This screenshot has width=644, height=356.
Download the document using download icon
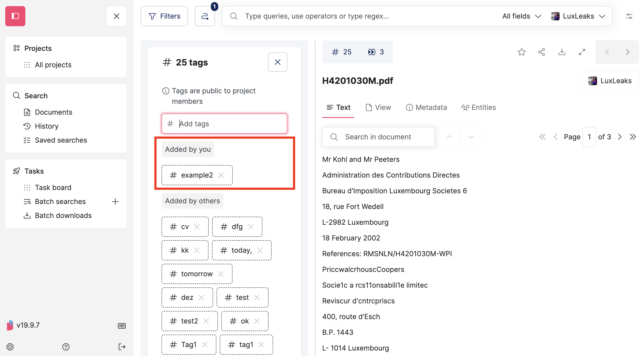coord(562,52)
